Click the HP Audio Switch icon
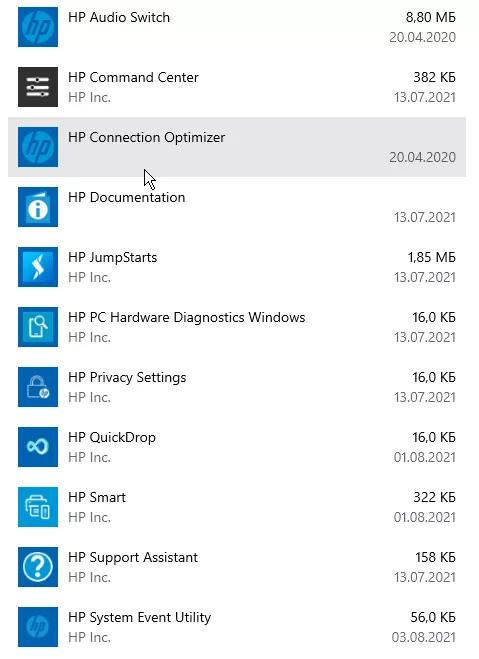The image size is (479, 659). click(38, 27)
